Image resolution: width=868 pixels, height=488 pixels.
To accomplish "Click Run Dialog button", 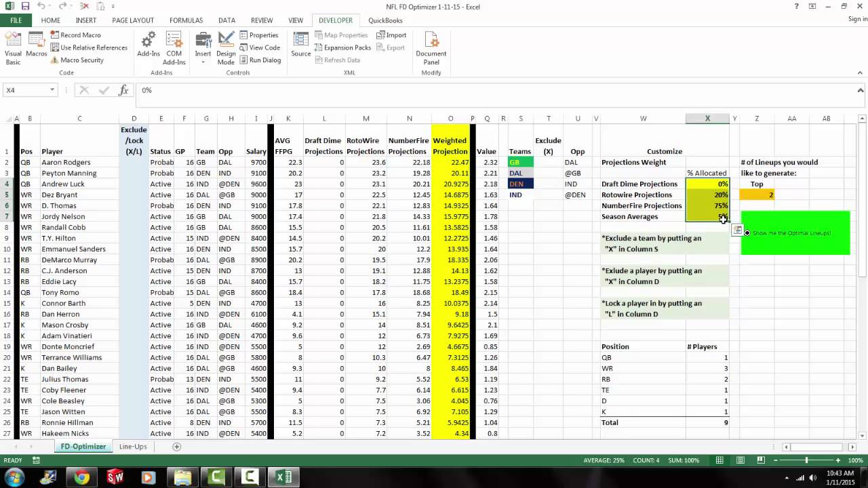I will [x=260, y=60].
